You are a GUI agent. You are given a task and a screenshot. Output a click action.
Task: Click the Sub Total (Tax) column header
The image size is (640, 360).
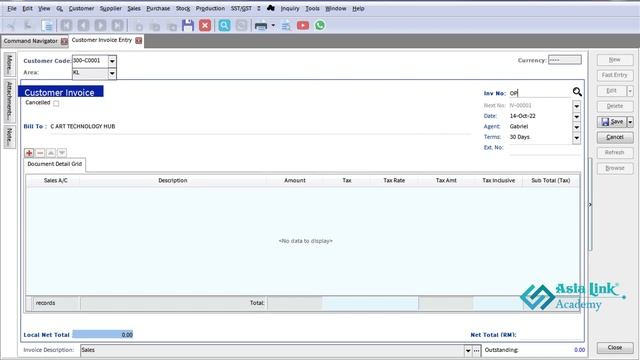[x=551, y=180]
